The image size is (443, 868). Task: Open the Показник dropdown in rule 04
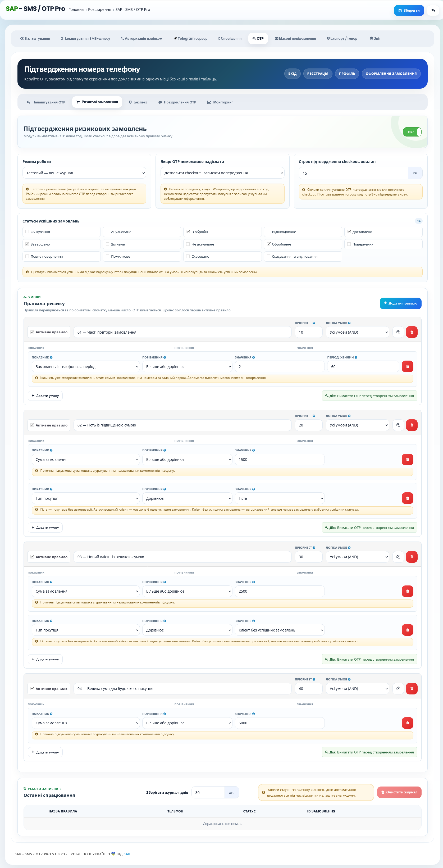(86, 723)
